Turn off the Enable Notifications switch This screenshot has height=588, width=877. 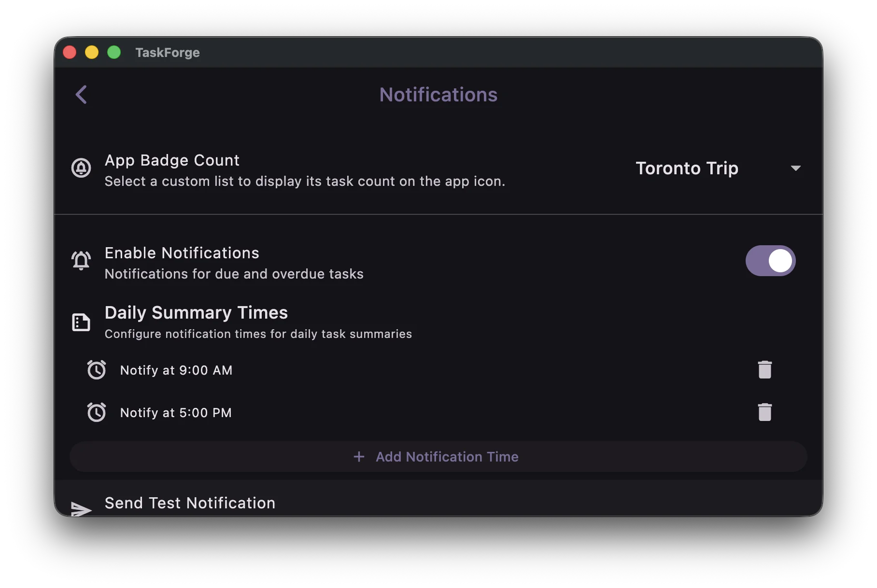[x=770, y=261]
